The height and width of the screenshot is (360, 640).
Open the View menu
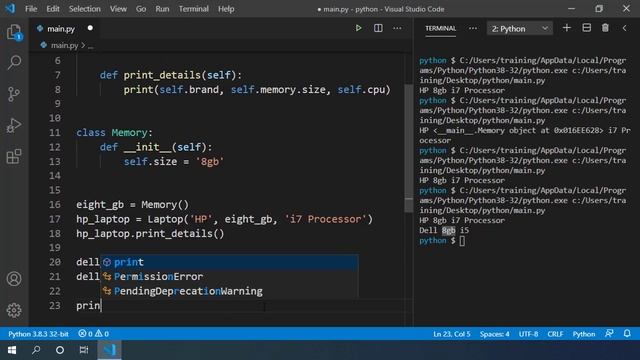(118, 9)
